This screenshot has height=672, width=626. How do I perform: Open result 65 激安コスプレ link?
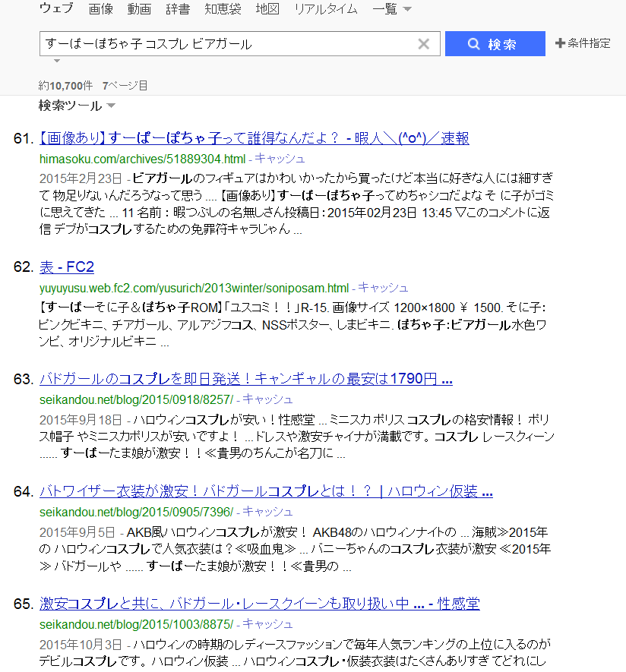tap(259, 604)
